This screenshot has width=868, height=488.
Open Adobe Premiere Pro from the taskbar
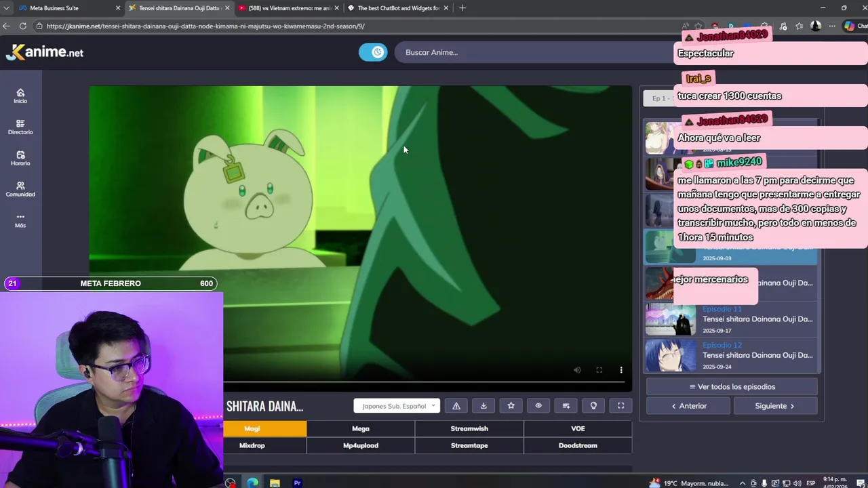[297, 483]
